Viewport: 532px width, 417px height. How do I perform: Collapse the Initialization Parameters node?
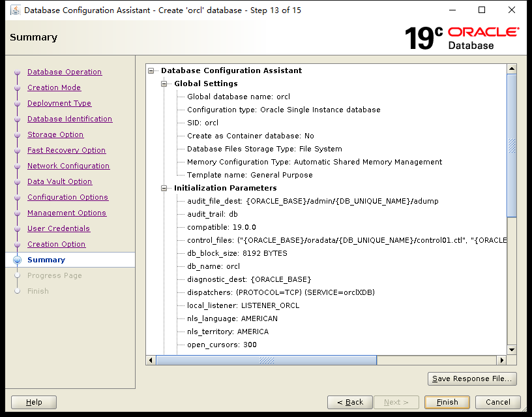point(164,188)
